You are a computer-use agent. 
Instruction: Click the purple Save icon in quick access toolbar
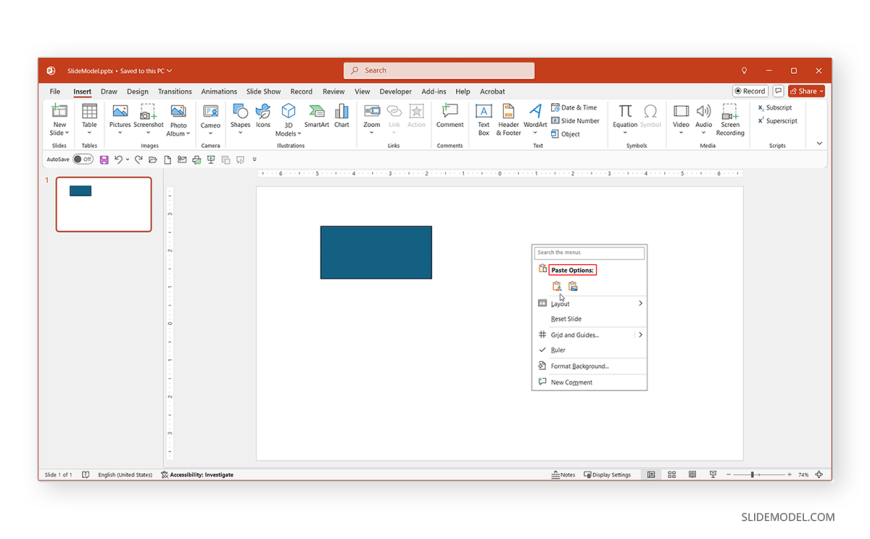point(104,160)
